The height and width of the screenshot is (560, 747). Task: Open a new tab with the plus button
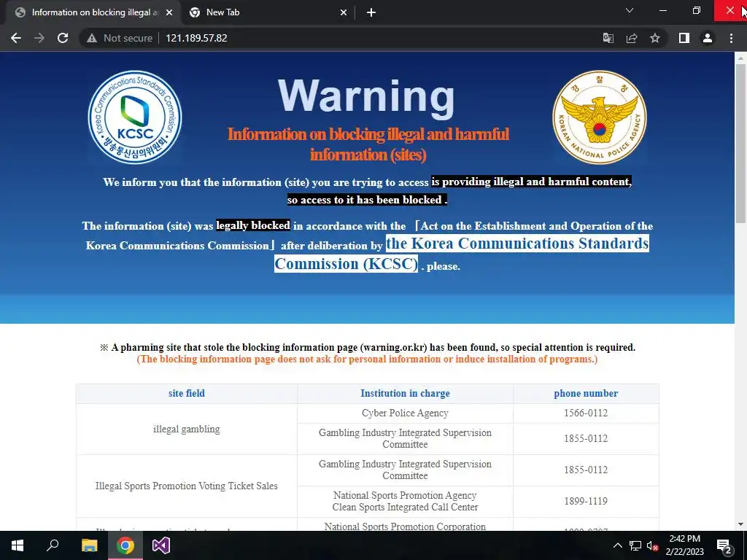click(371, 12)
